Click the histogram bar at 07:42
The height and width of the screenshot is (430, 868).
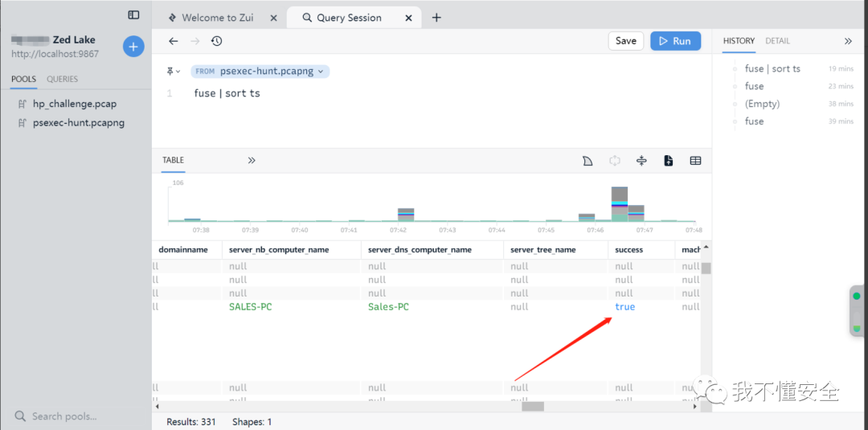tap(406, 215)
